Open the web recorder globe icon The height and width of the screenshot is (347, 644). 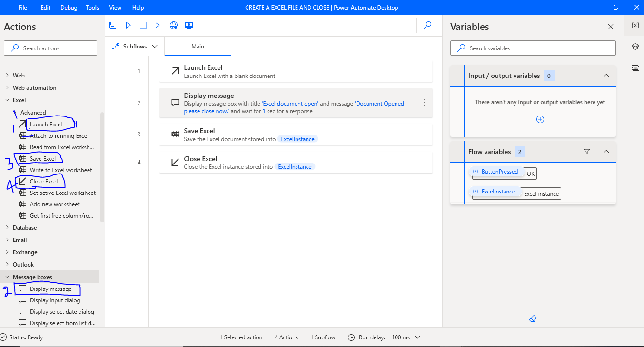coord(174,25)
